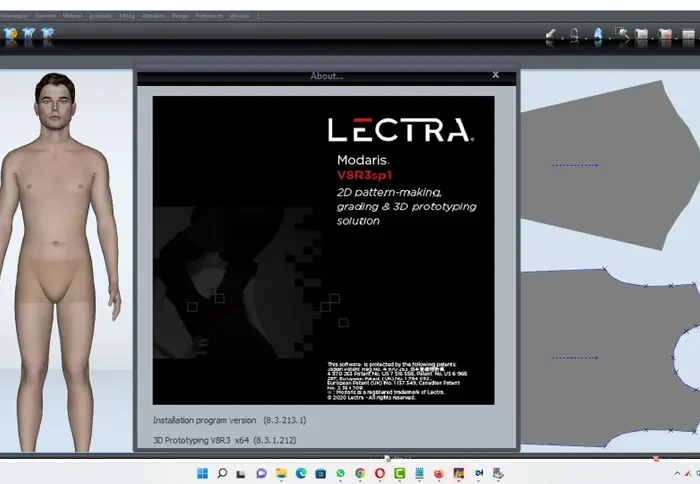Click the panel layout icon in toolbar
The height and width of the screenshot is (484, 700).
(688, 35)
